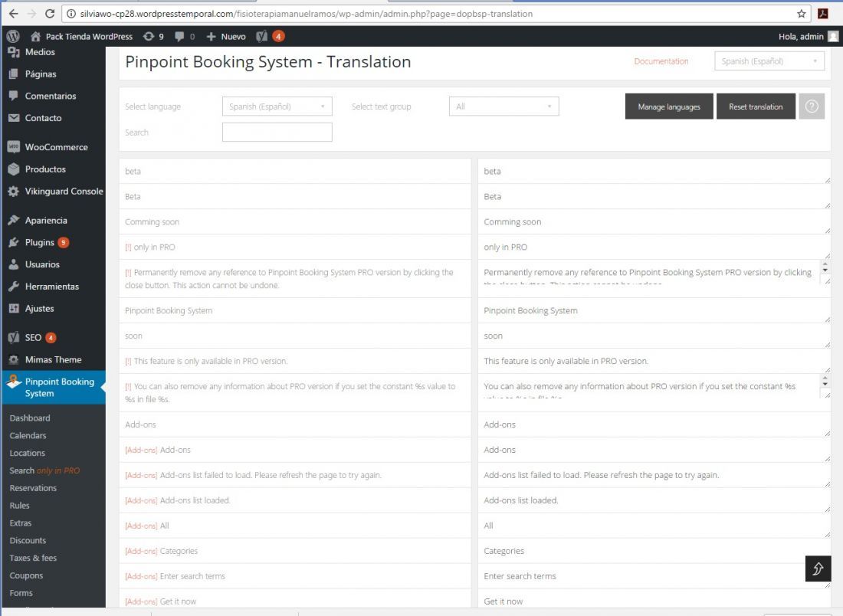Open the Nuevo new content menu
Screen dimensions: 843x616
click(226, 36)
